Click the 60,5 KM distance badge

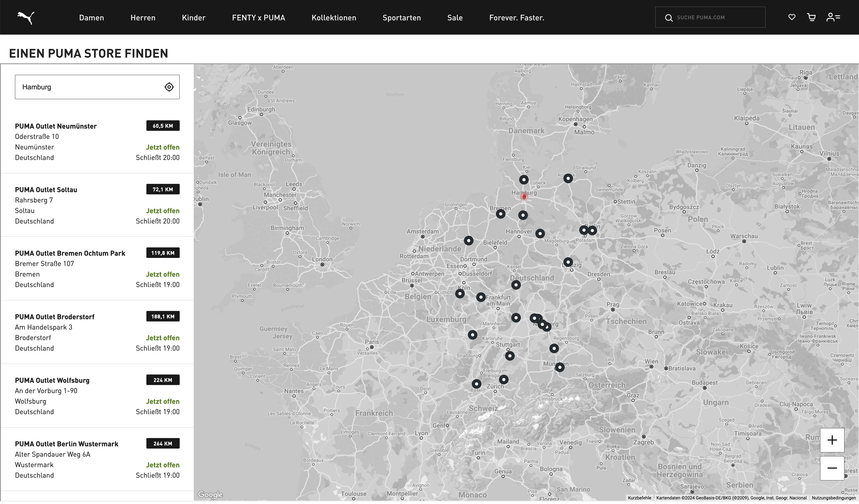(163, 126)
